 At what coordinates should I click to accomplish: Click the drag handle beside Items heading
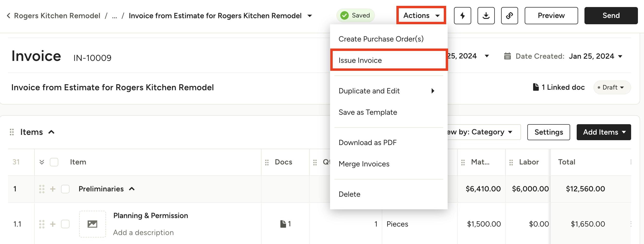11,132
